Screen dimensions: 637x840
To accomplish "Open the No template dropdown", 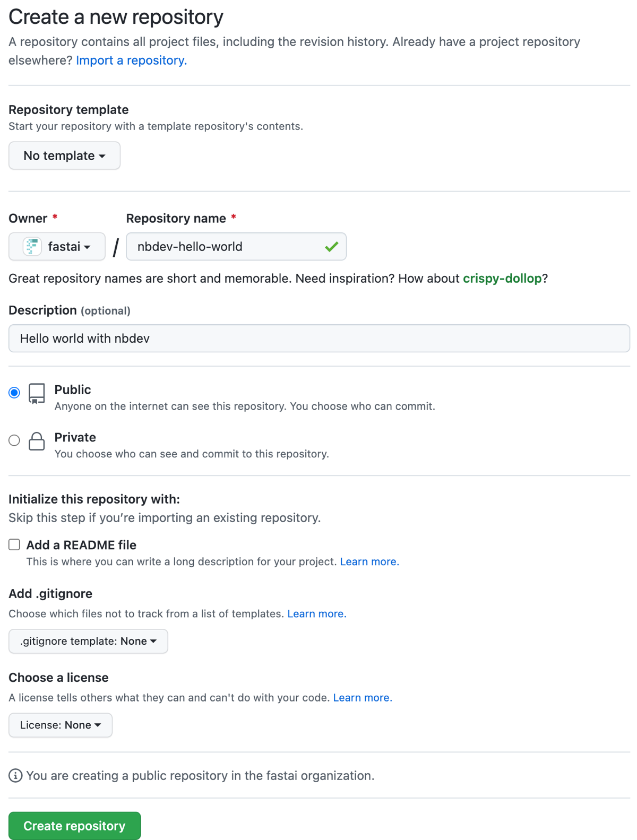I will (x=64, y=155).
